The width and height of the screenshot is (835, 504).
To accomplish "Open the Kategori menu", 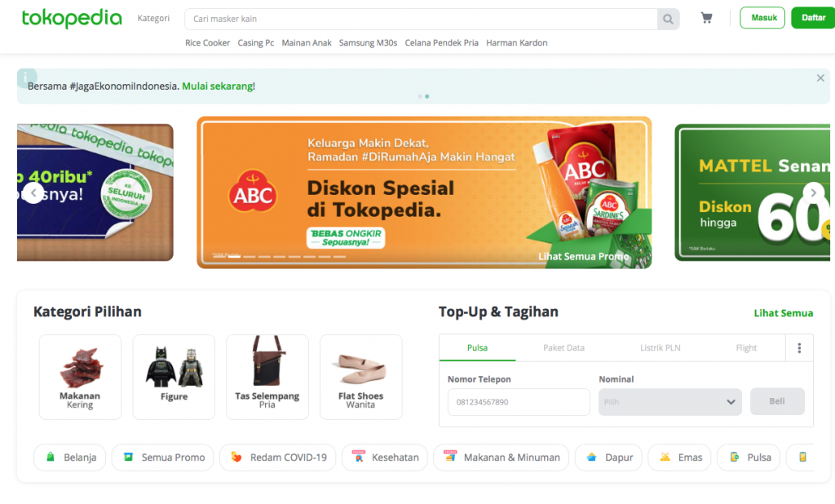I will tap(153, 18).
